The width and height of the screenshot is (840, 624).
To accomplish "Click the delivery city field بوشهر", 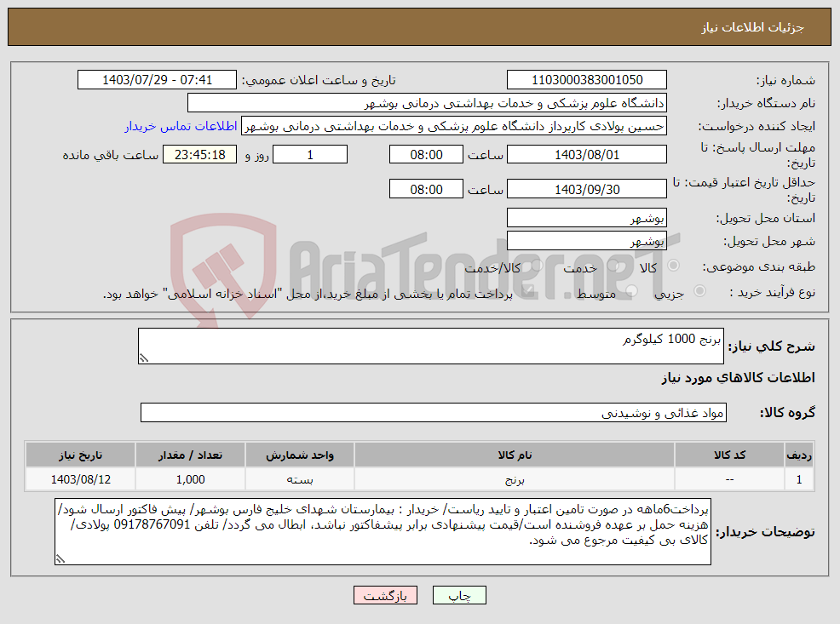I will pos(587,241).
